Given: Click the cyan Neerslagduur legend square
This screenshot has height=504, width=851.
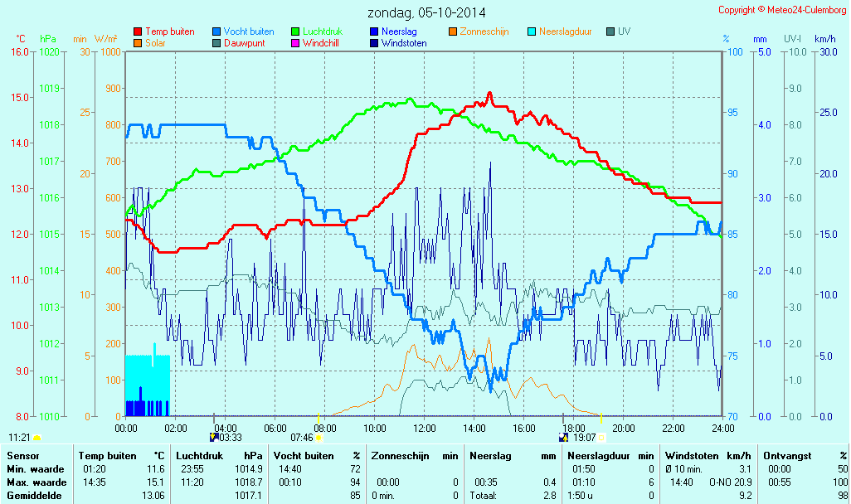Looking at the screenshot, I should (532, 31).
